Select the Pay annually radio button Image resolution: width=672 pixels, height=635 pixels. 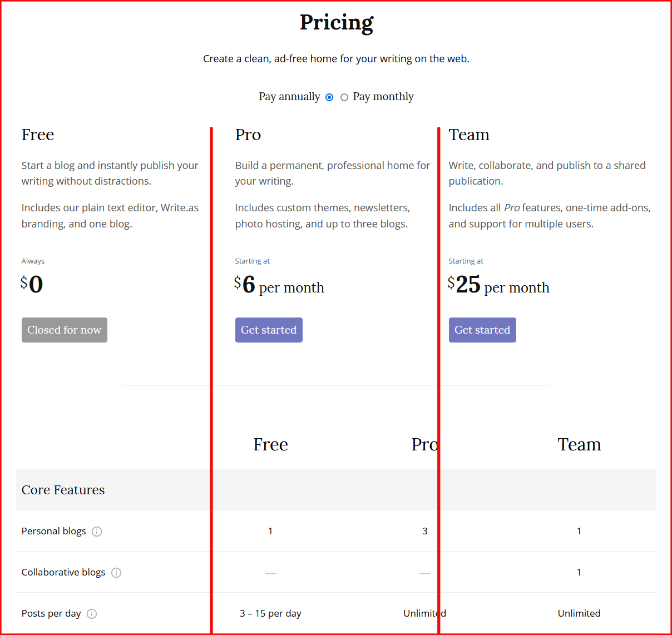point(329,97)
